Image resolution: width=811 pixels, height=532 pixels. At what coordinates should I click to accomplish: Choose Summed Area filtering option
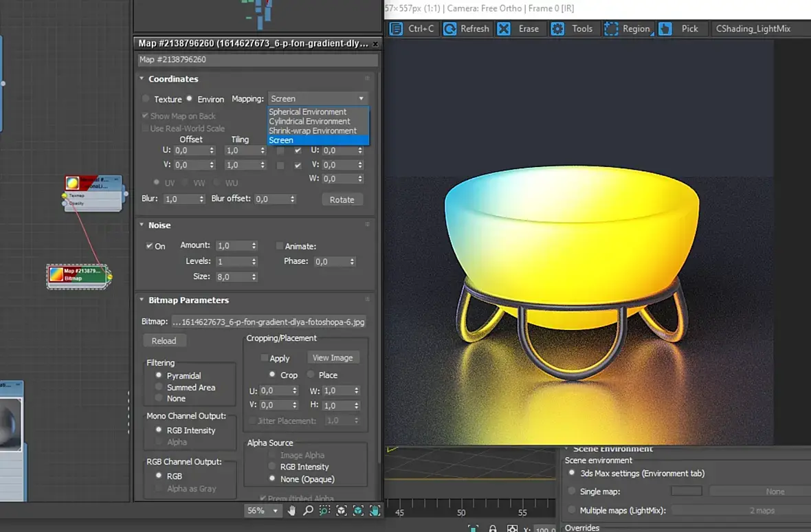coord(159,388)
